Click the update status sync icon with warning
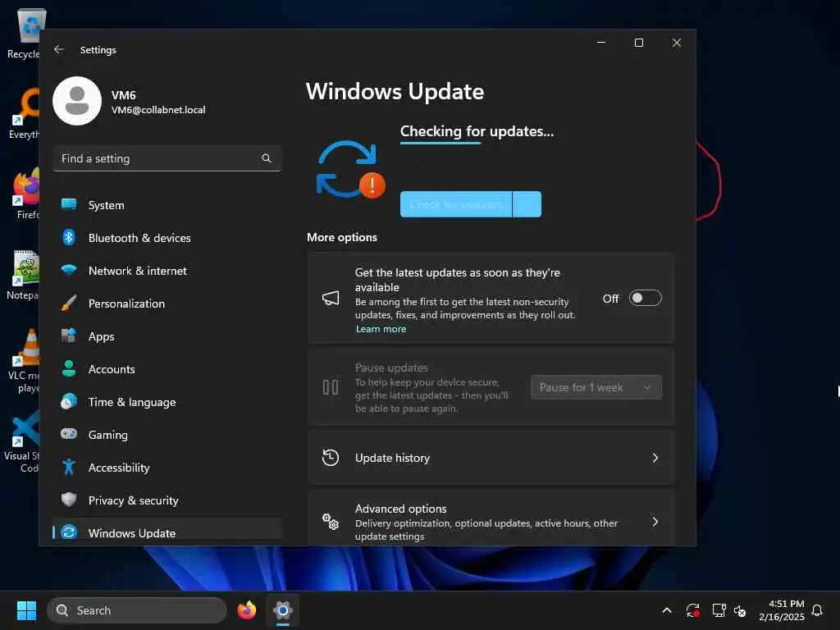Viewport: 840px width, 630px height. 349,169
